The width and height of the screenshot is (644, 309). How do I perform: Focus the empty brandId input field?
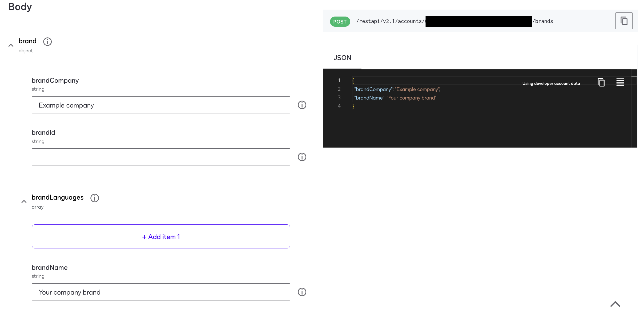tap(161, 157)
